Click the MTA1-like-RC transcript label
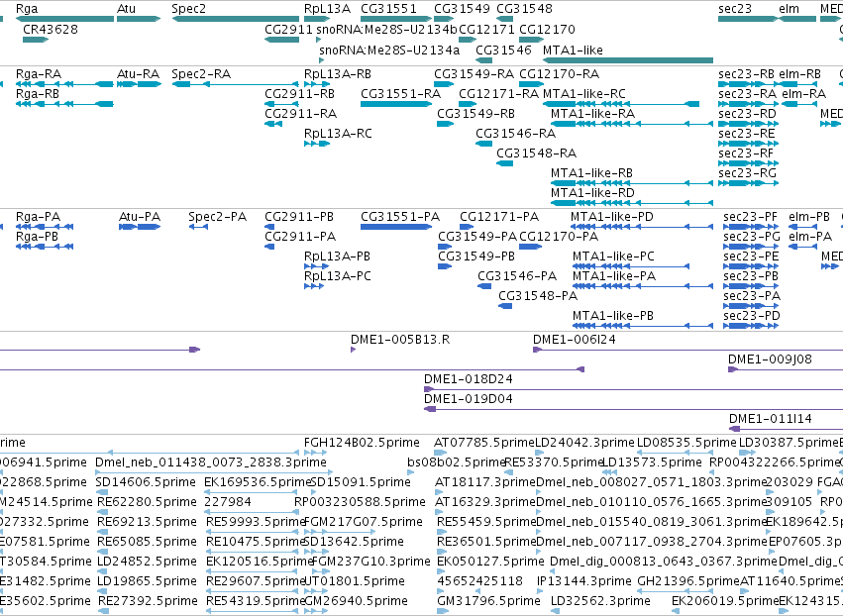 point(584,93)
